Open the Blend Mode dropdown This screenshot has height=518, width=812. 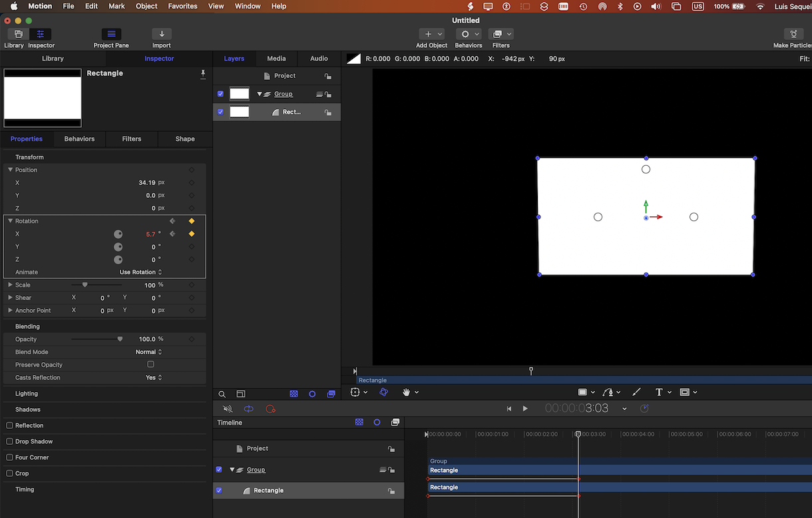click(148, 352)
